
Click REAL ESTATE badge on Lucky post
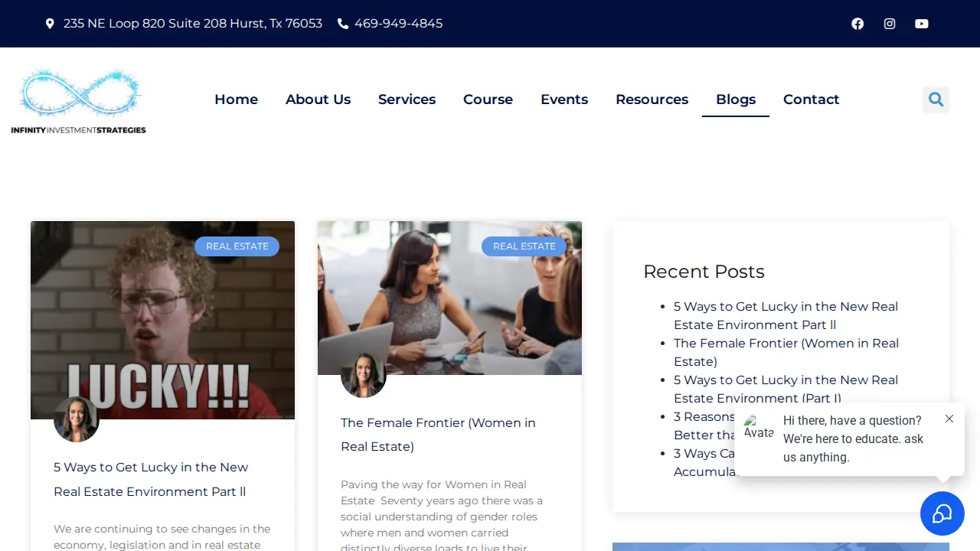[x=237, y=246]
